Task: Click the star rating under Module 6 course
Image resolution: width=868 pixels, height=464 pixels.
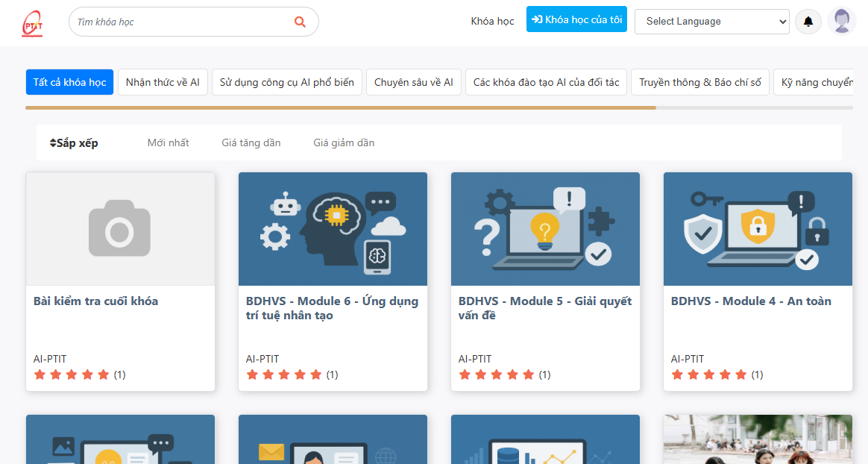Action: [284, 374]
